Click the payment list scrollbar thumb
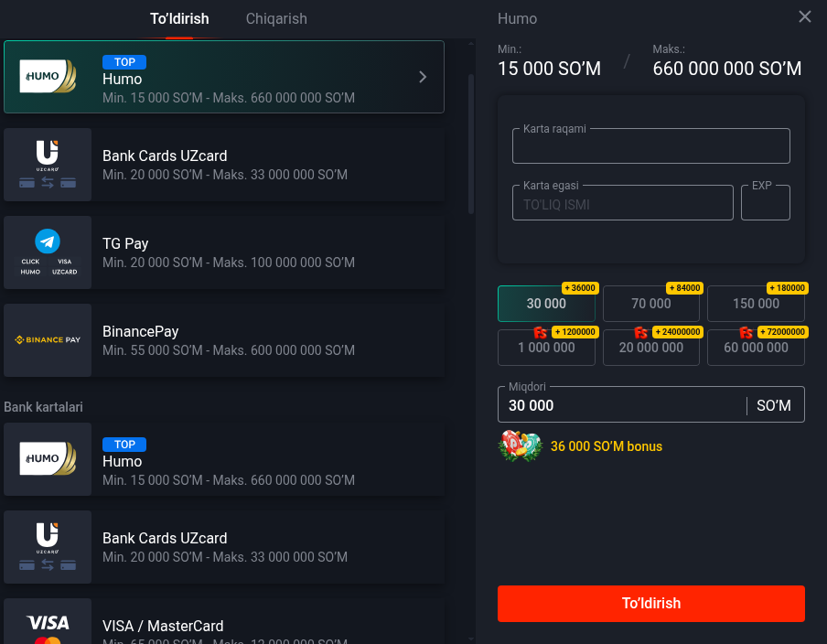 tap(471, 144)
